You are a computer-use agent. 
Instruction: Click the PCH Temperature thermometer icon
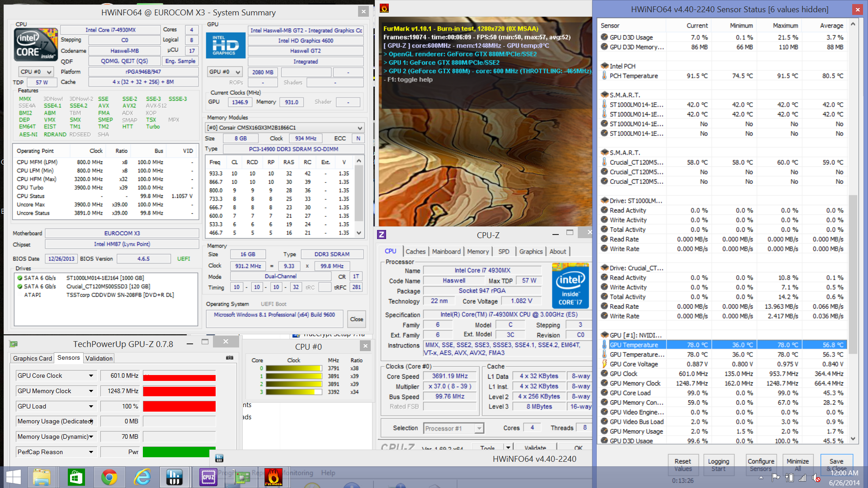point(604,75)
